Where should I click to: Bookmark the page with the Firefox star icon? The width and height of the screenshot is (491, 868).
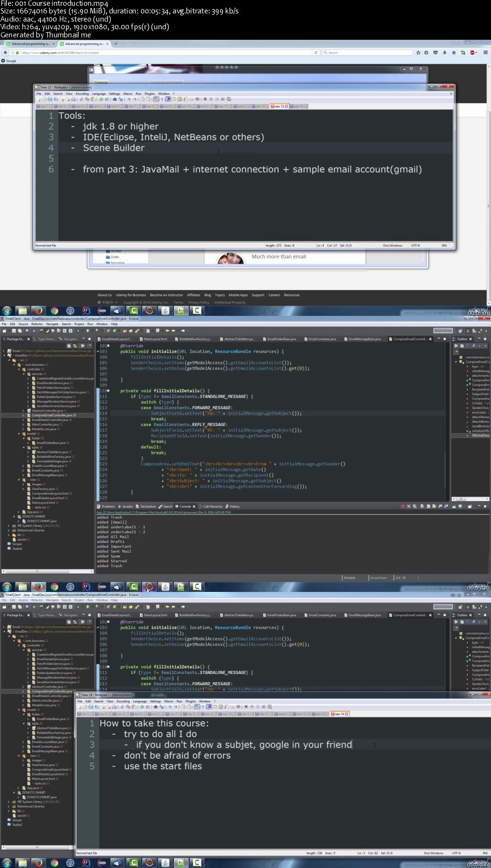tap(418, 53)
